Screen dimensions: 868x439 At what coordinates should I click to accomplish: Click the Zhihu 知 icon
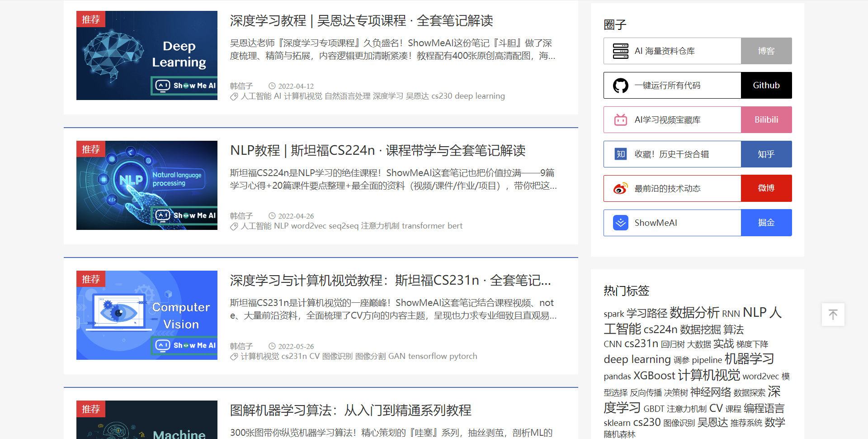point(620,154)
